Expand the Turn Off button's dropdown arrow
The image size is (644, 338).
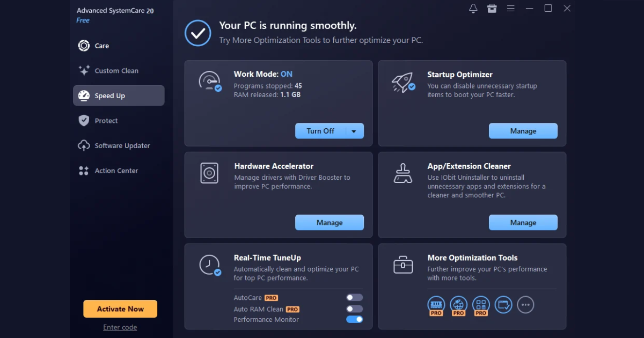(x=354, y=131)
